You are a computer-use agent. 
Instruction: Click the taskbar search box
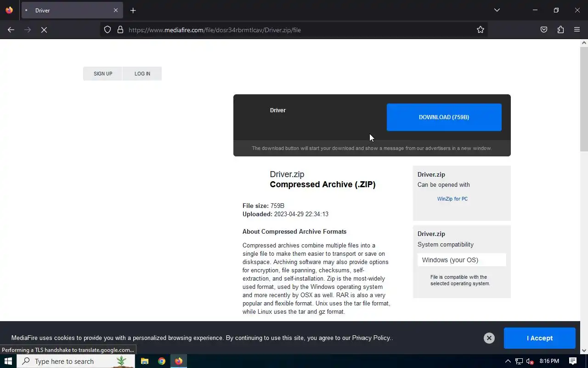[x=76, y=361]
